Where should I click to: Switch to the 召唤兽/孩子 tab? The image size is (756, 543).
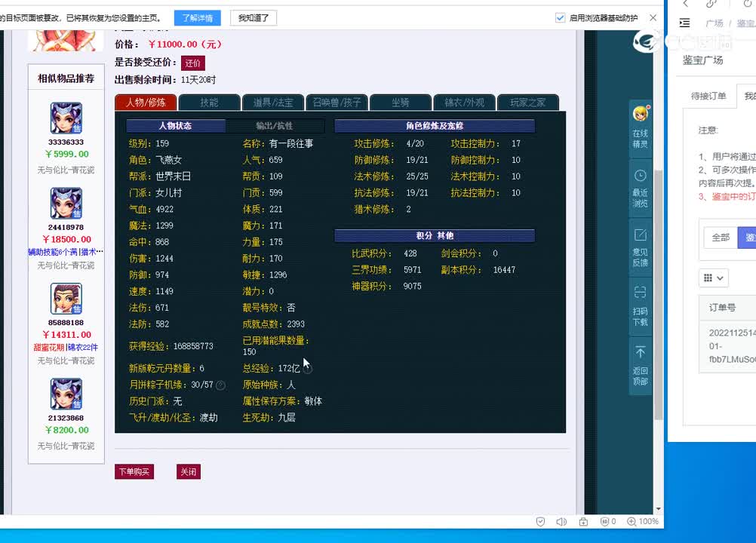point(337,103)
